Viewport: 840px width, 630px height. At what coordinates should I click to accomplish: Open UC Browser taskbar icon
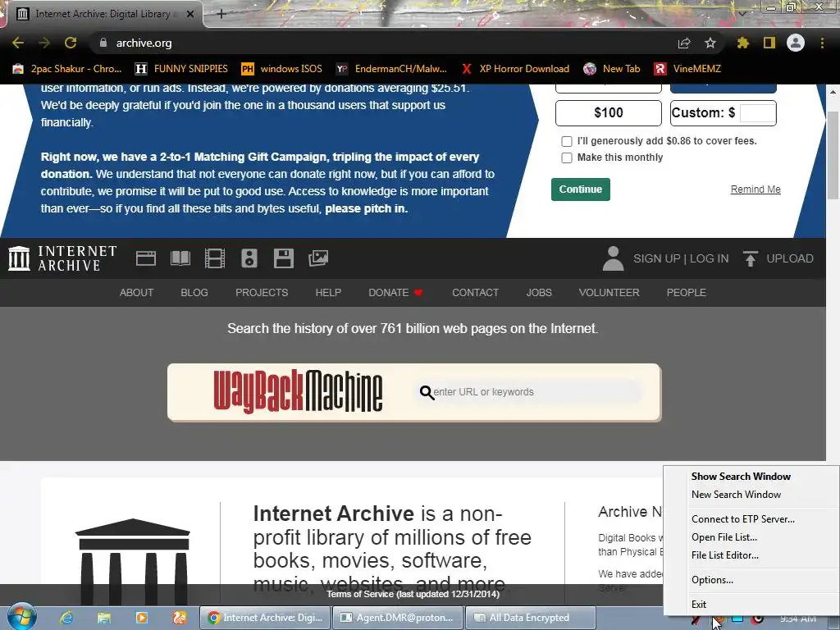coord(180,618)
